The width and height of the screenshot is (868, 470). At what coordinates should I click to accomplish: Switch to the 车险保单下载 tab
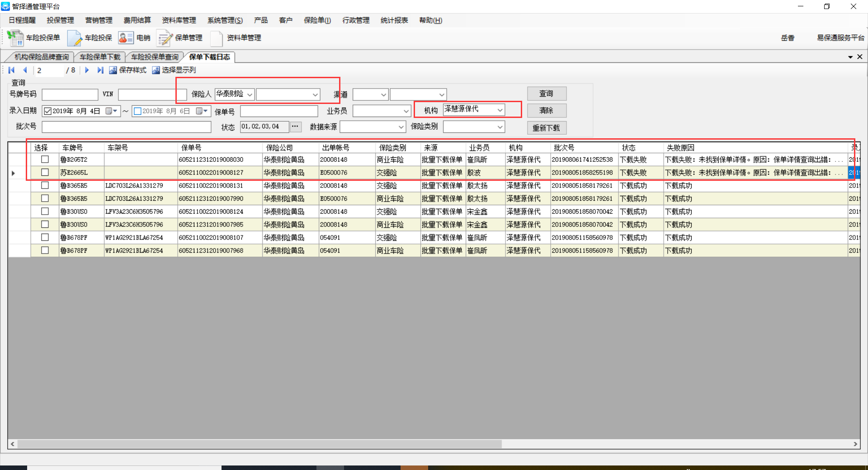(x=100, y=57)
